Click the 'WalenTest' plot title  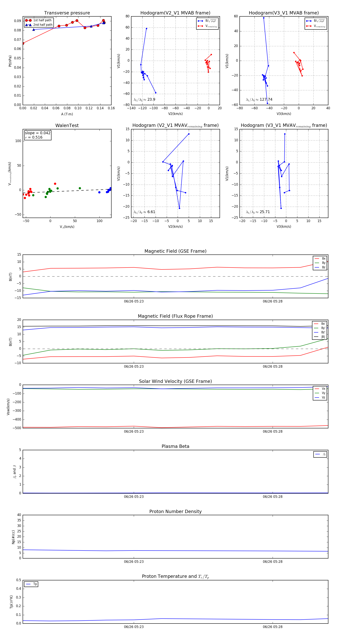pos(67,125)
